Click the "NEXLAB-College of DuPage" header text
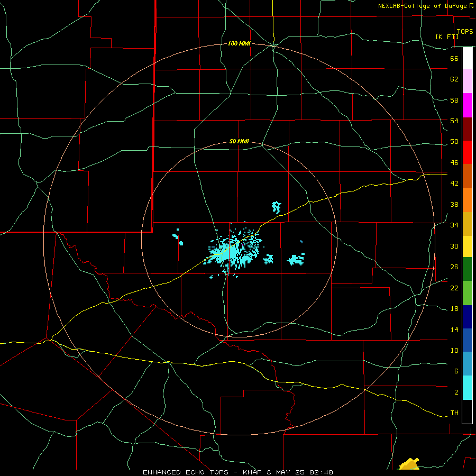Screen dimensions: 476x476 (x=424, y=6)
